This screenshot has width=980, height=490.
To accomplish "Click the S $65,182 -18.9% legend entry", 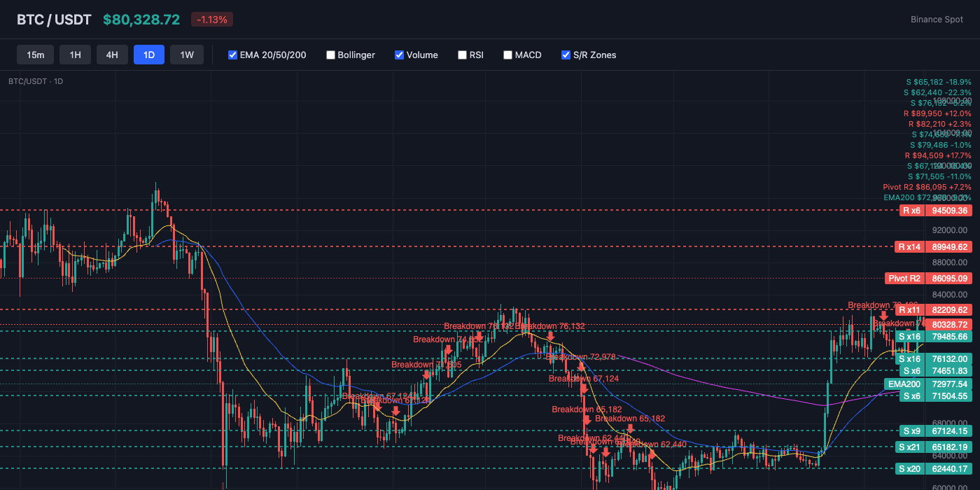I will click(x=939, y=82).
